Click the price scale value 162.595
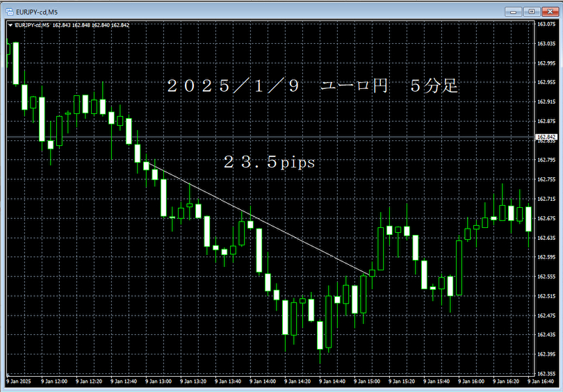The height and width of the screenshot is (392, 563). pyautogui.click(x=546, y=257)
